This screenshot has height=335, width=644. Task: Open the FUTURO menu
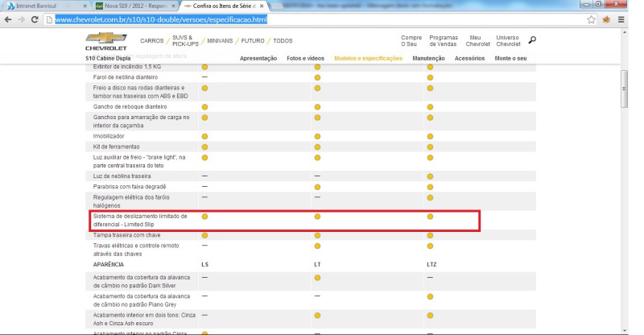(253, 41)
